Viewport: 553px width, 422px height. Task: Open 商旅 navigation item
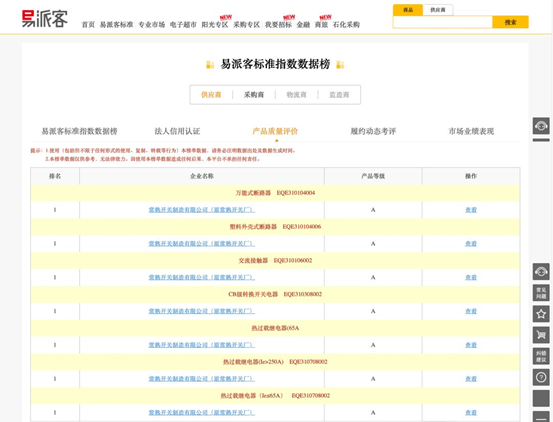(x=321, y=25)
